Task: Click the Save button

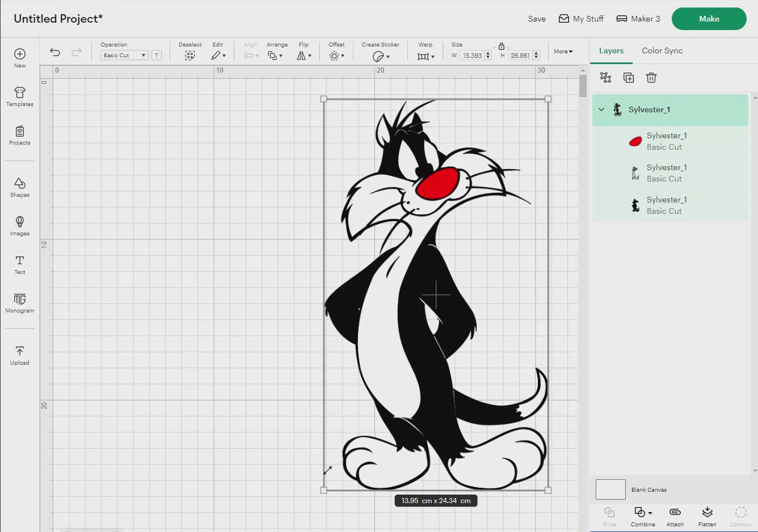Action: point(537,19)
